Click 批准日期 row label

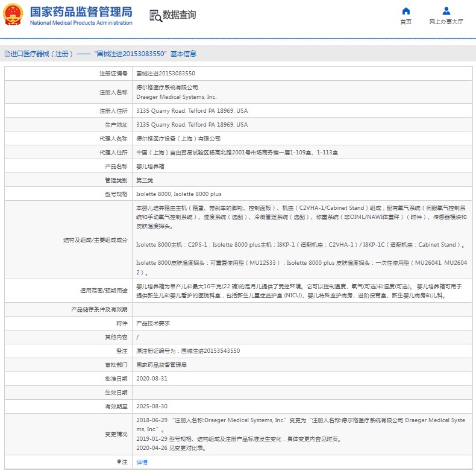tap(116, 379)
